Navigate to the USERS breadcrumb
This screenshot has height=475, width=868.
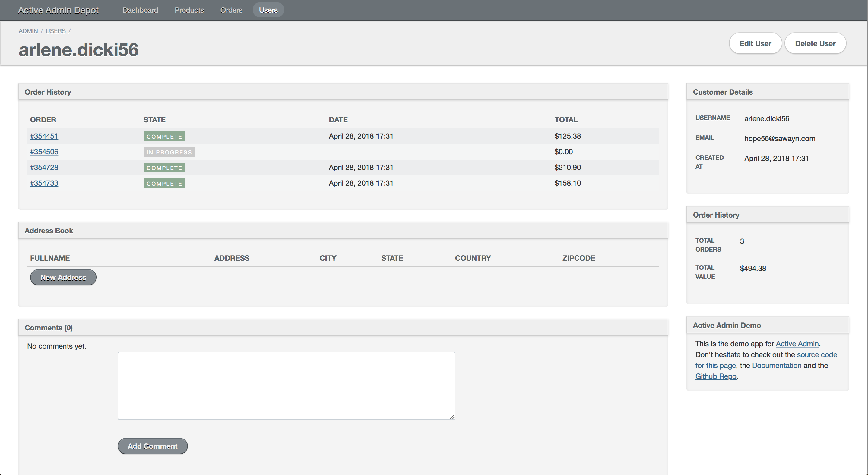pyautogui.click(x=55, y=31)
